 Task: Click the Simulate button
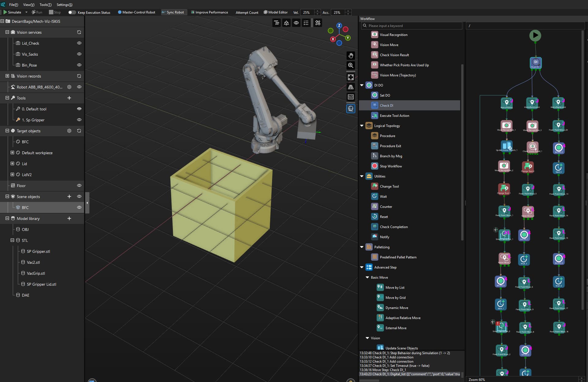click(12, 12)
